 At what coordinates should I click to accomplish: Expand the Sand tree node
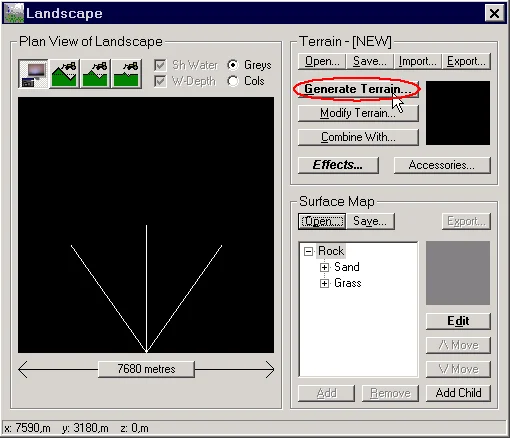point(324,267)
